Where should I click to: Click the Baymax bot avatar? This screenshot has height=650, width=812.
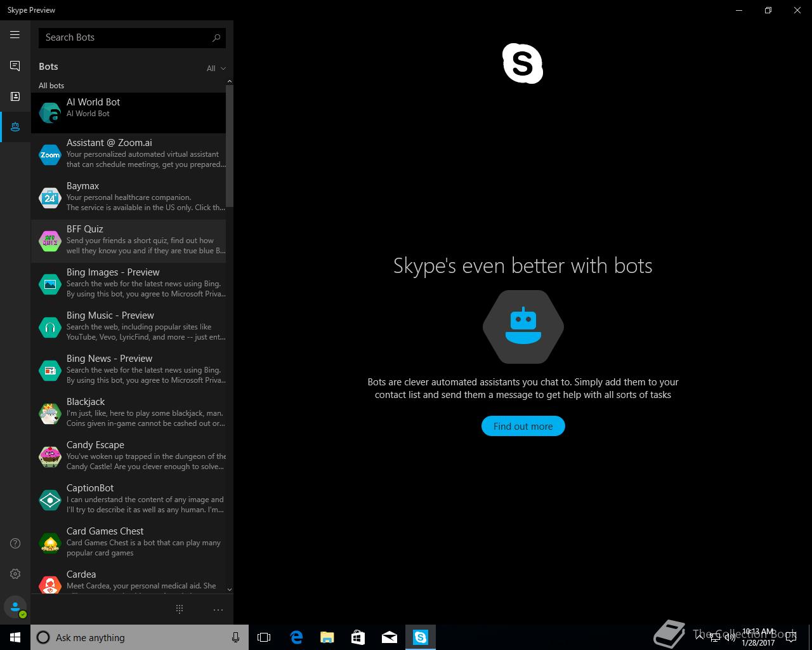pyautogui.click(x=49, y=198)
